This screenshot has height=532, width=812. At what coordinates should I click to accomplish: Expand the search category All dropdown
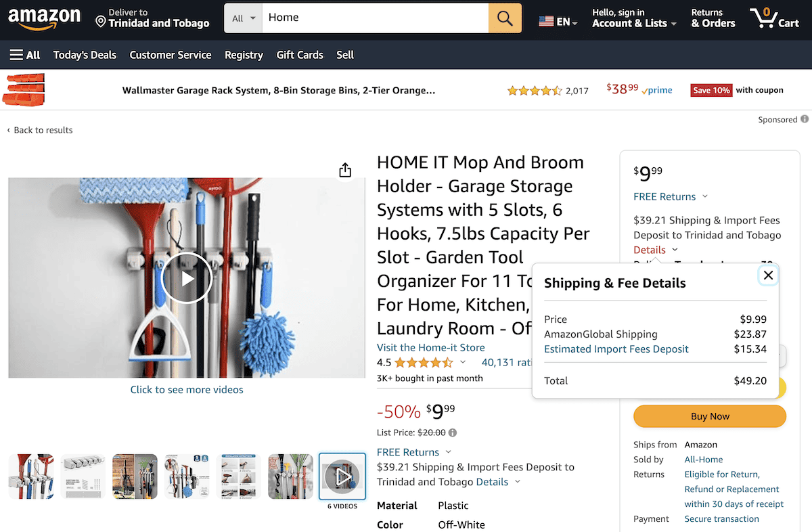tap(242, 18)
